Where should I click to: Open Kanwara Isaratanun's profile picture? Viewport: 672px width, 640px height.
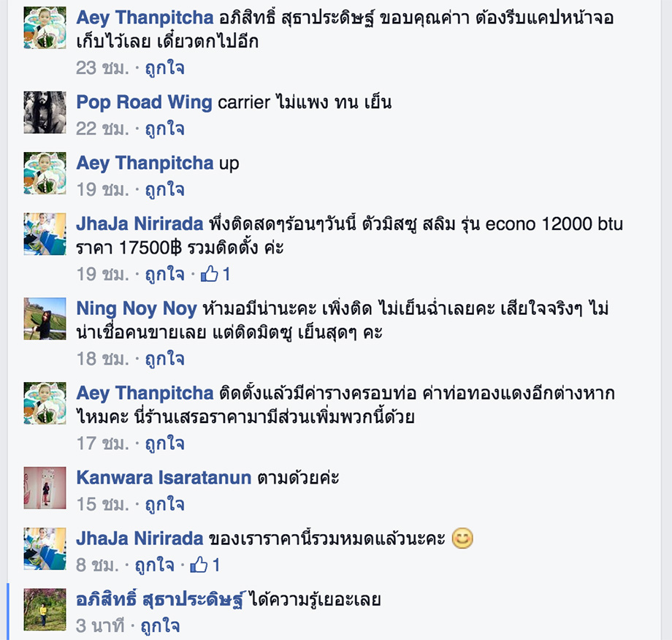tap(45, 488)
